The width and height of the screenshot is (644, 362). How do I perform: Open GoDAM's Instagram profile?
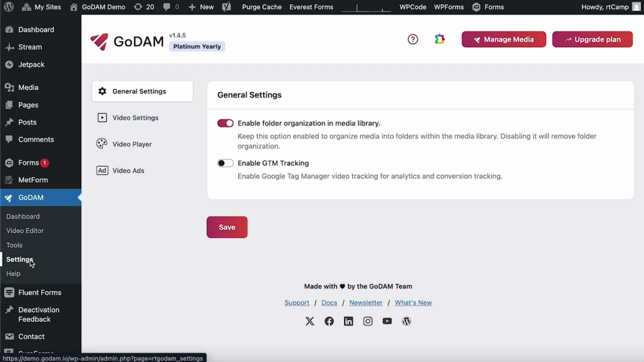368,321
